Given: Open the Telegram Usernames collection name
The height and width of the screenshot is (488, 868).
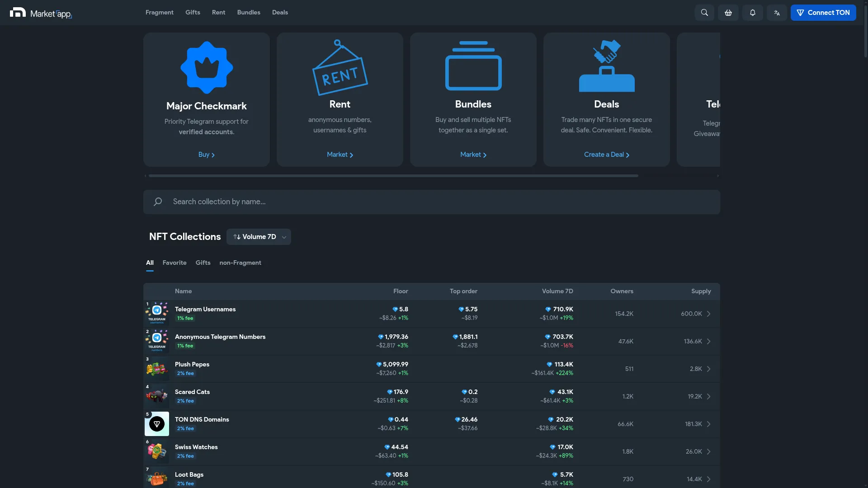Looking at the screenshot, I should click(205, 310).
